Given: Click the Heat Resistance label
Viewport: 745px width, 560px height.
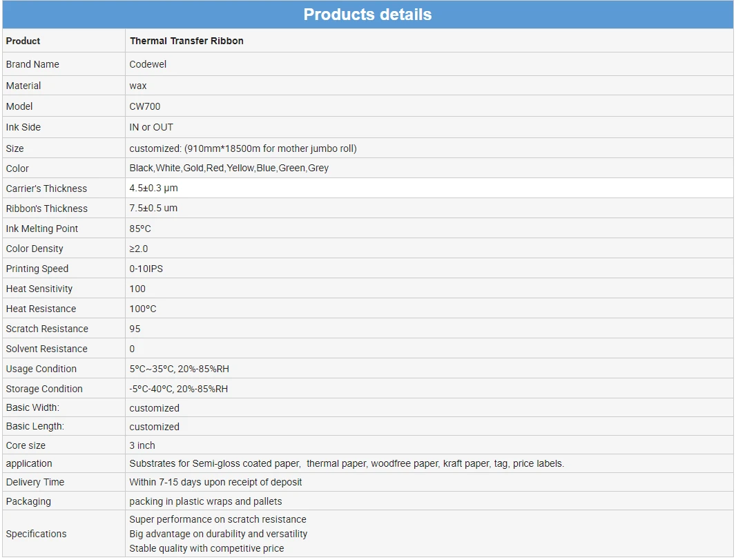Looking at the screenshot, I should tap(41, 309).
